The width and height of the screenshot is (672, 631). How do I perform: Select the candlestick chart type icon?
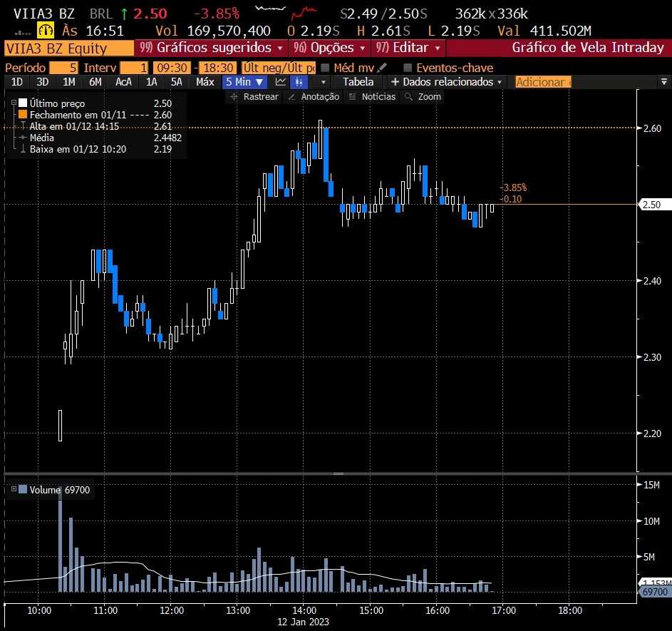point(299,82)
